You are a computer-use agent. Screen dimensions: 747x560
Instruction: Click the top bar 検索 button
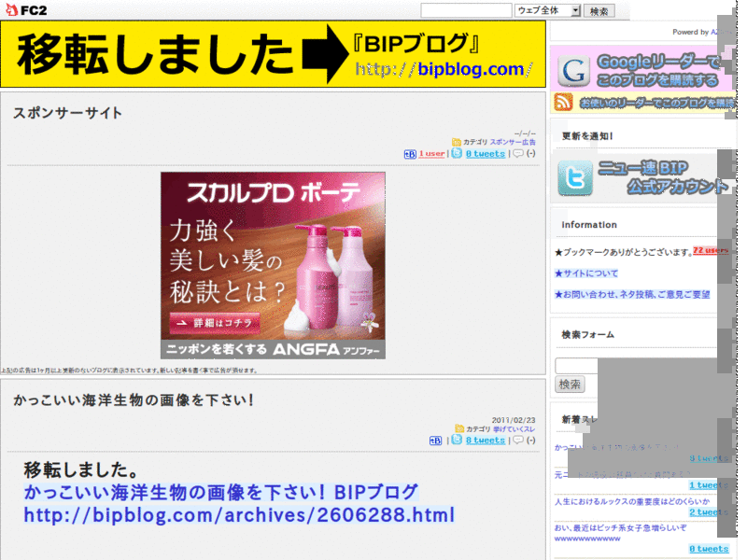[599, 11]
